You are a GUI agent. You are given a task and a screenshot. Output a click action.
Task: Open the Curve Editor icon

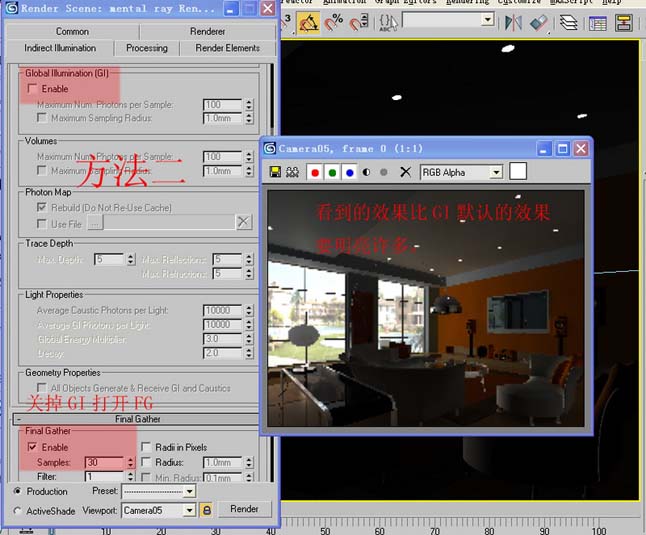tap(597, 23)
